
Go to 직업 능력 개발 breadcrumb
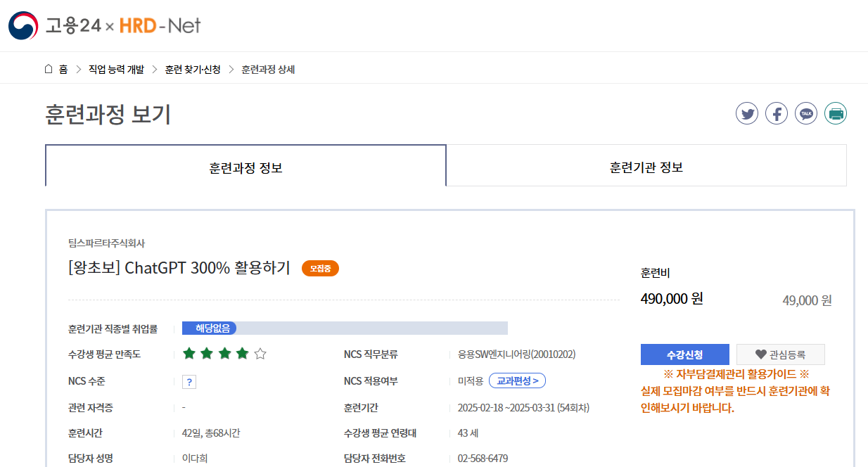[116, 69]
